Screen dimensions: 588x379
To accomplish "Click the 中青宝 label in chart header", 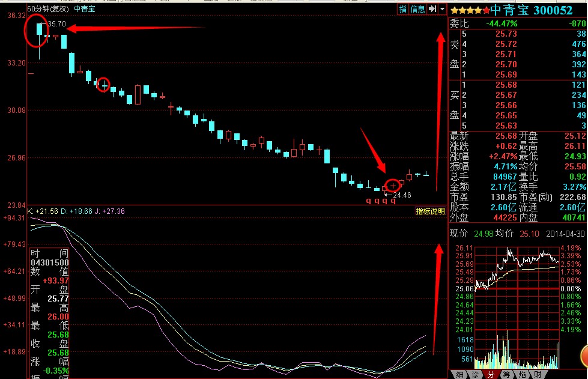I will (x=84, y=8).
